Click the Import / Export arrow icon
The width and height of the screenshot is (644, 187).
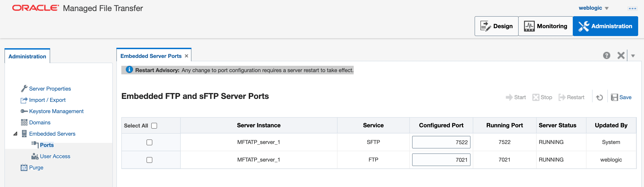click(24, 100)
